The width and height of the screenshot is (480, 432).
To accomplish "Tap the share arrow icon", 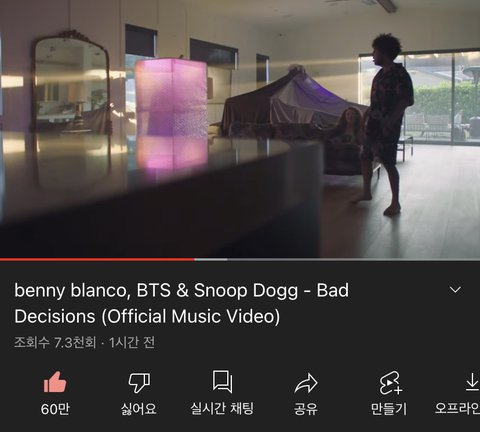I will click(x=306, y=383).
